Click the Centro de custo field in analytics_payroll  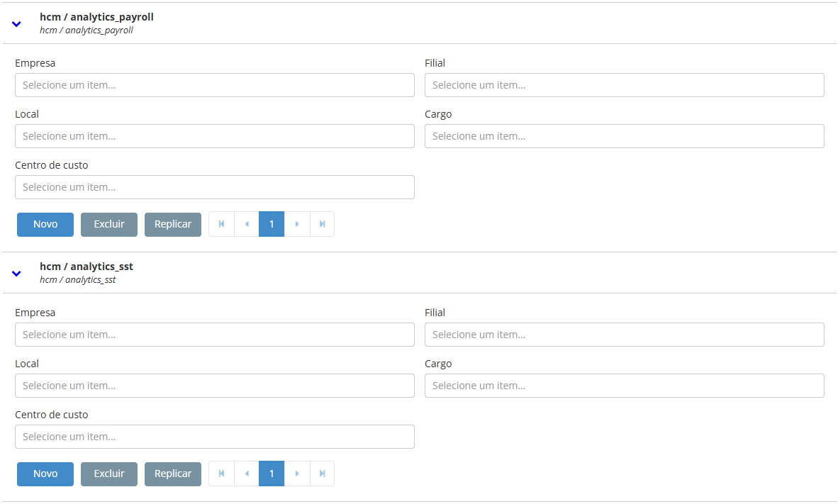[x=214, y=187]
